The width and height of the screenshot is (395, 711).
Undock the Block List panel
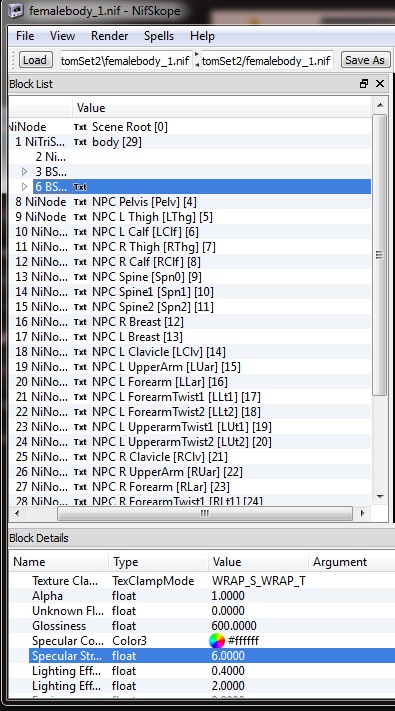pyautogui.click(x=364, y=84)
